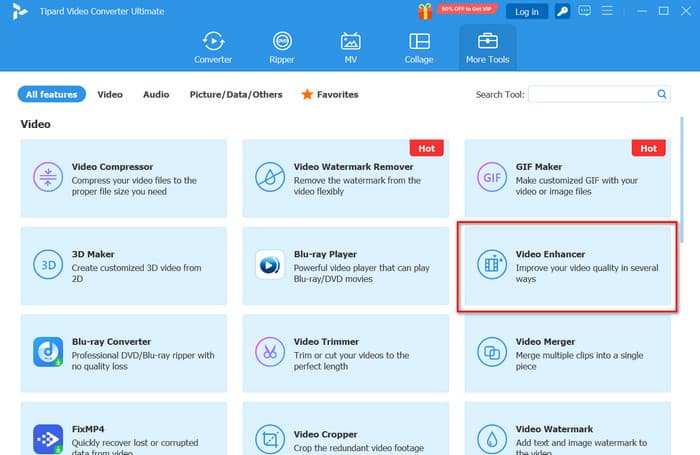The width and height of the screenshot is (700, 455).
Task: Filter tools by Audio category
Action: 156,94
